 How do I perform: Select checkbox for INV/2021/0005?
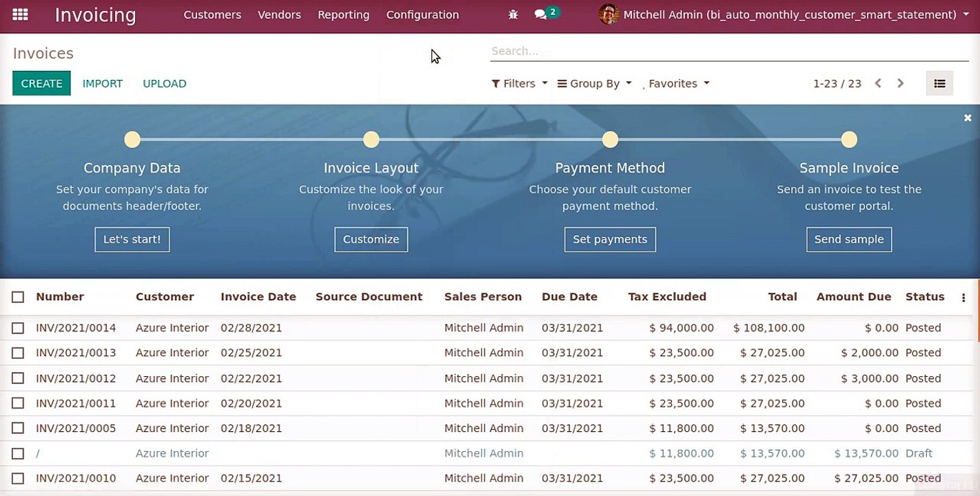coord(18,428)
